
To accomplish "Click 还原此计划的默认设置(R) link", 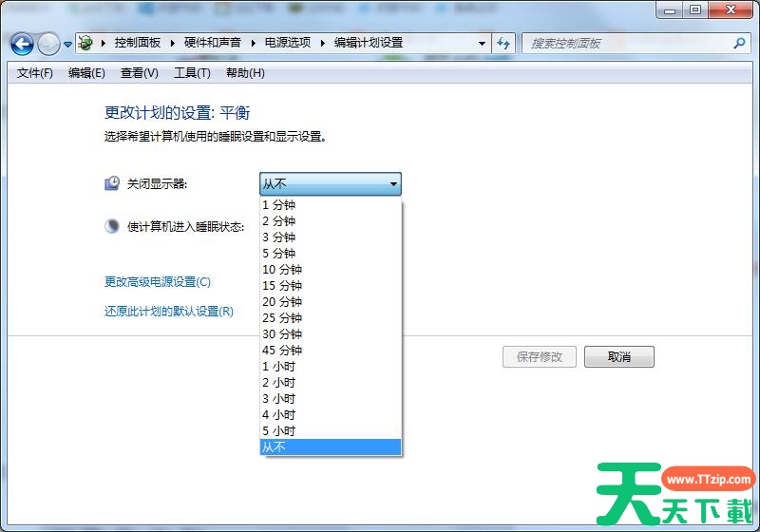I will (x=169, y=311).
